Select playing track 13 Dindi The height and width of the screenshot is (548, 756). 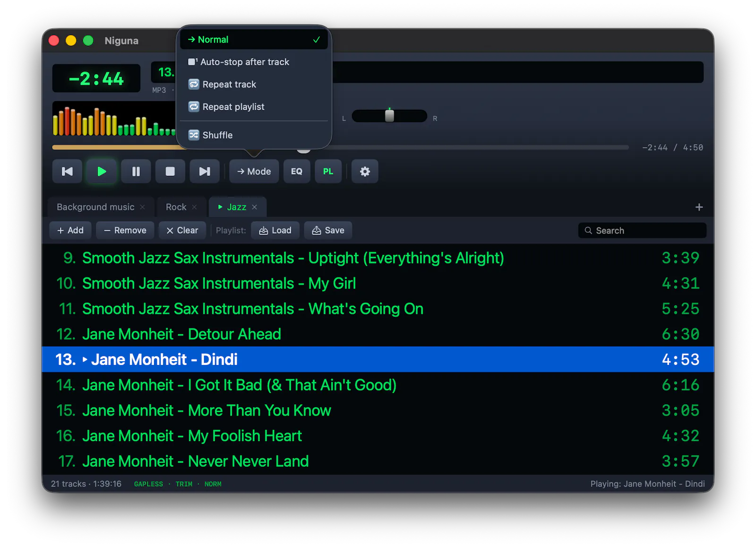coord(378,359)
